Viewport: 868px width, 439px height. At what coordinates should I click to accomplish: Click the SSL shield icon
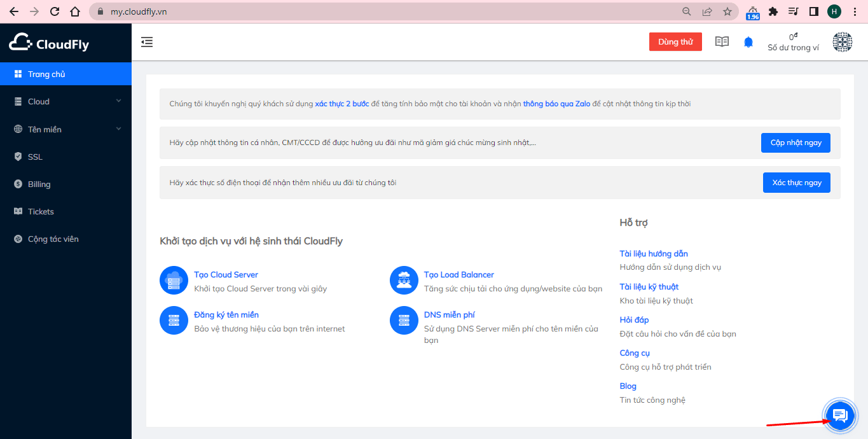(x=18, y=157)
